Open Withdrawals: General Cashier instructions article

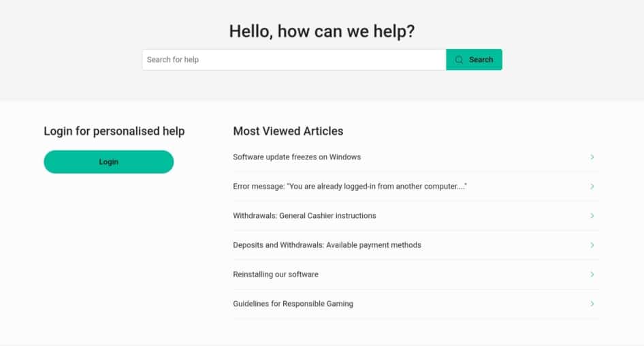pos(304,215)
